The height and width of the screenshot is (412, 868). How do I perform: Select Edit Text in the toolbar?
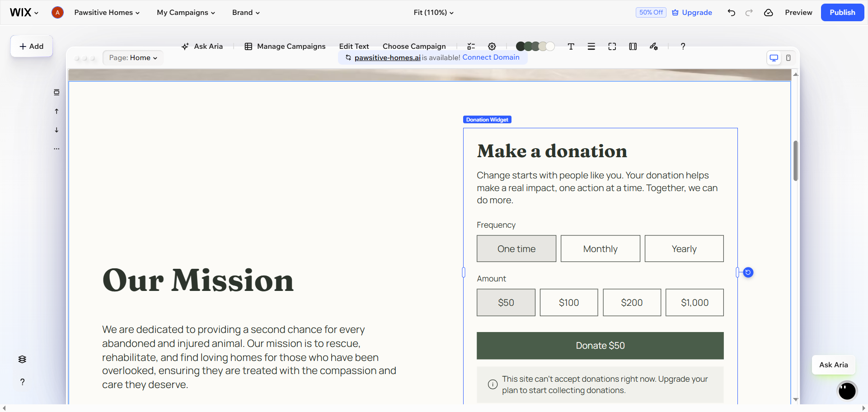click(354, 46)
